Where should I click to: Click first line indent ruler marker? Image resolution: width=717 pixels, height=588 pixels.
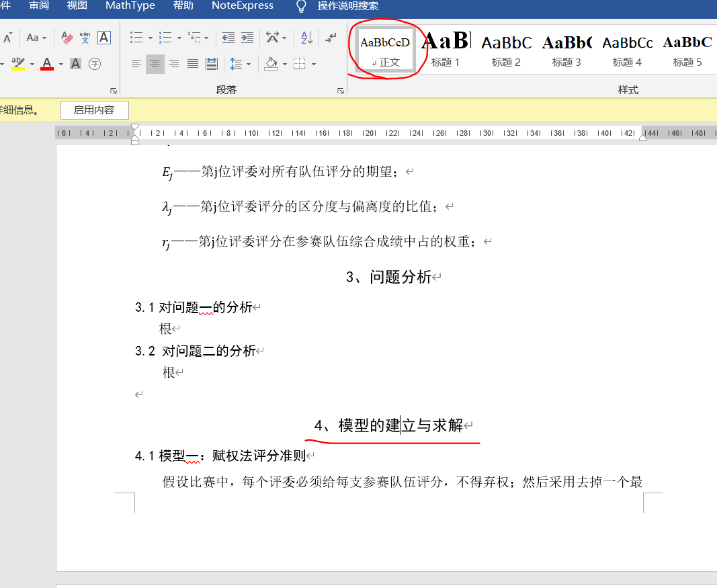134,127
